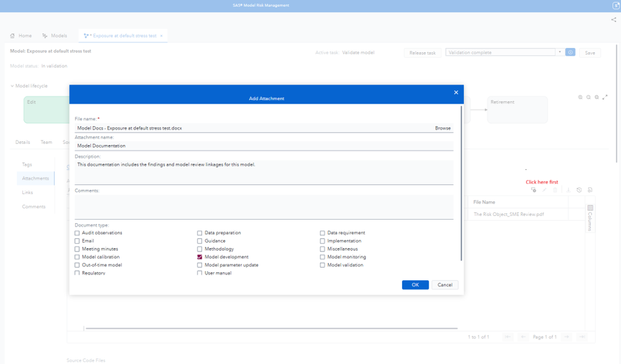The height and width of the screenshot is (364, 621).
Task: Check the Miscellaneous box
Action: tap(322, 249)
